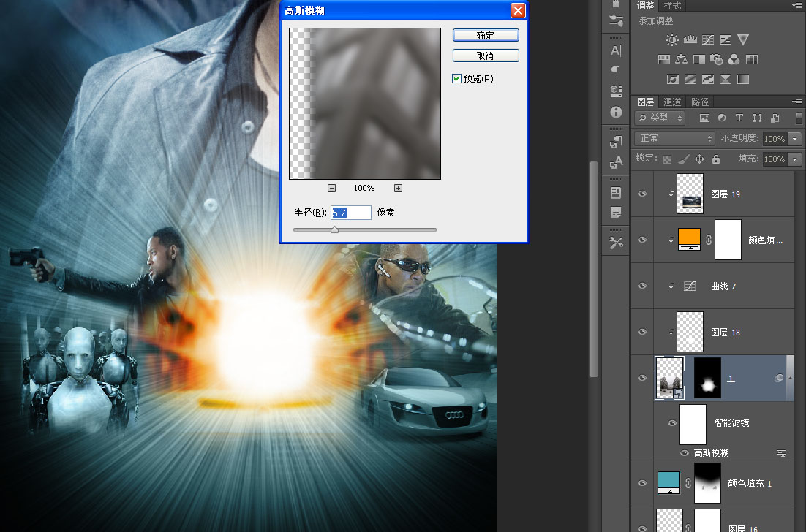Add a Threshold adjustment layer
This screenshot has height=532, width=806.
(708, 79)
